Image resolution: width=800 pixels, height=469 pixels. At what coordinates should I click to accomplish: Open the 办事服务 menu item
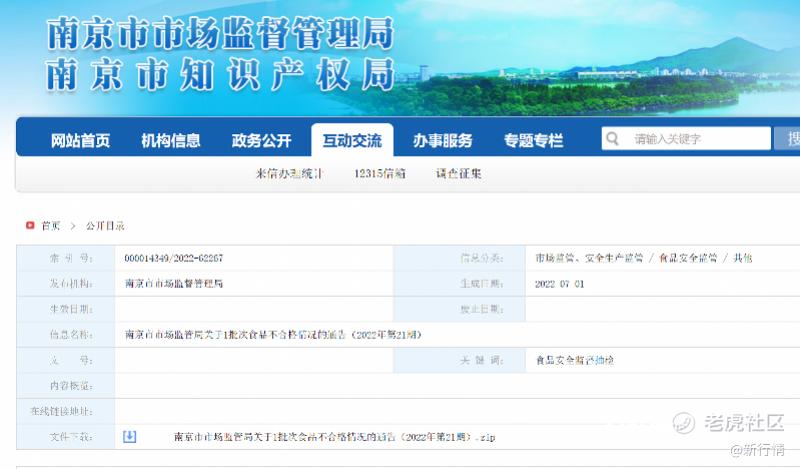(442, 140)
